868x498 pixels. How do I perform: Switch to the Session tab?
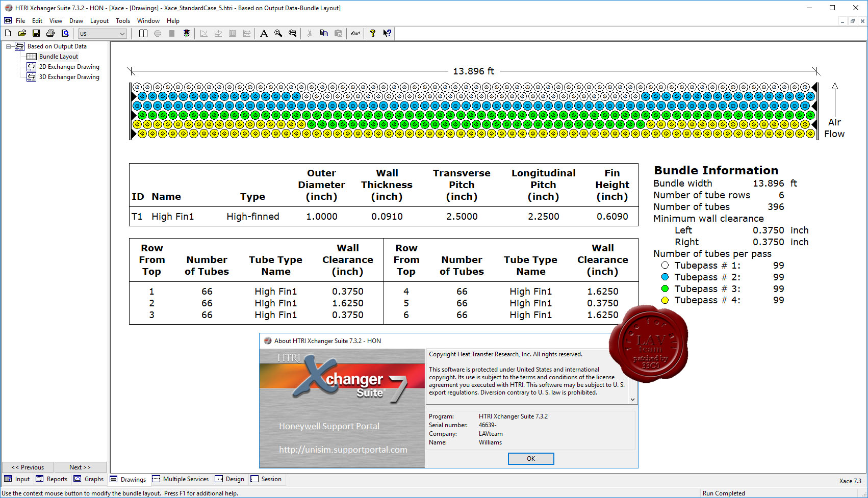266,479
